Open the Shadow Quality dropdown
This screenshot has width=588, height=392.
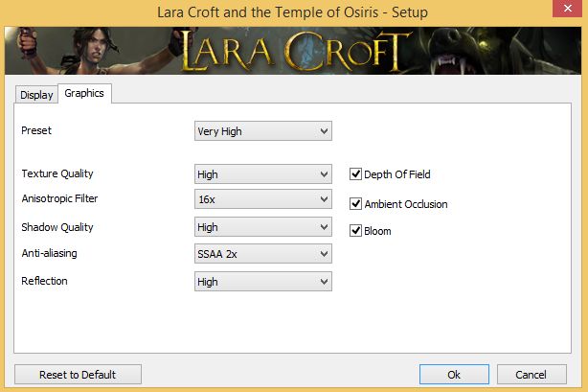tap(262, 227)
